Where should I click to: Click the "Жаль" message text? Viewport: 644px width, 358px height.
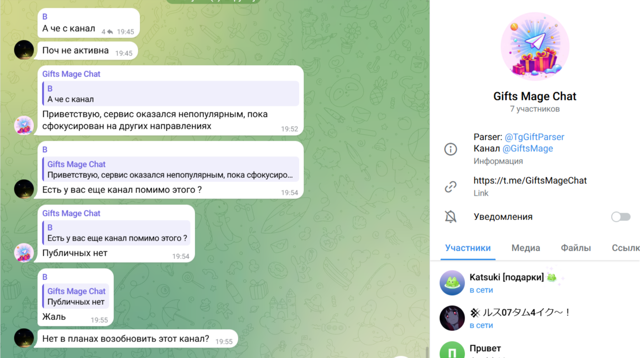tap(54, 317)
